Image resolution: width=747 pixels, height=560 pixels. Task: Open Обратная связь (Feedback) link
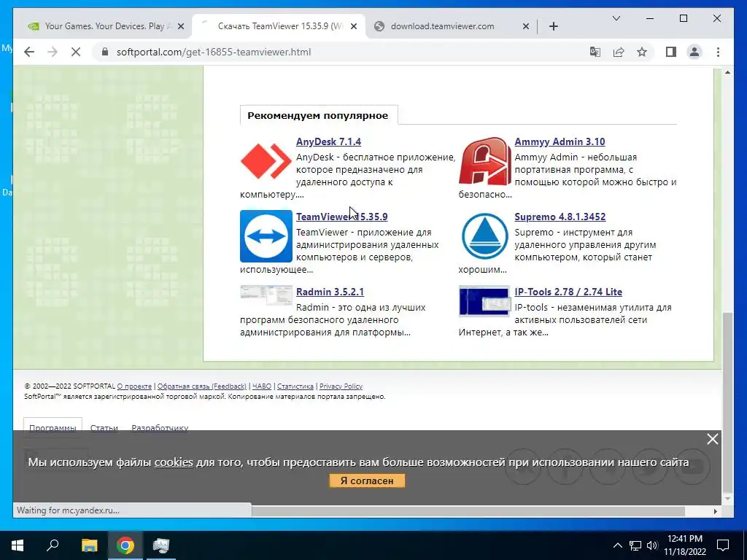[202, 386]
